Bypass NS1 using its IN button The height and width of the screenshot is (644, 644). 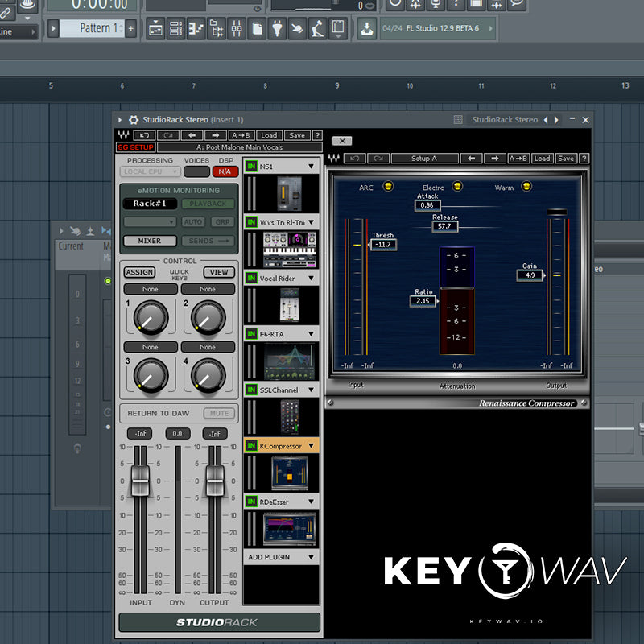click(251, 166)
